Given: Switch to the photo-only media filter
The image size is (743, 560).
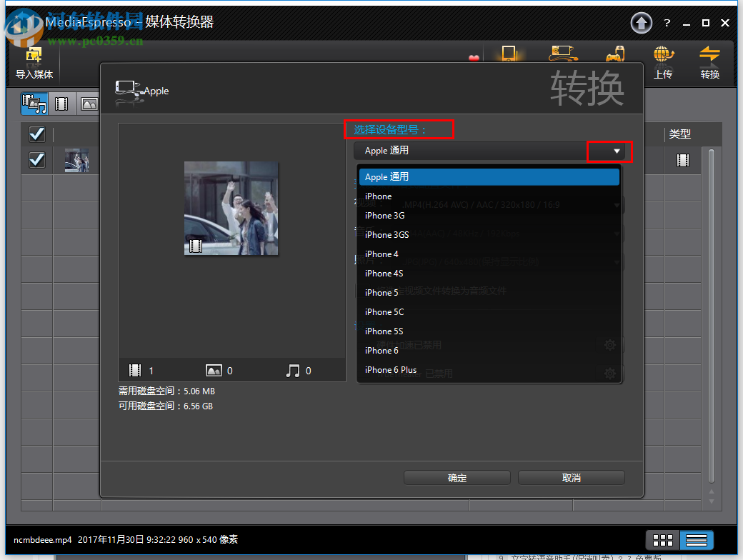Looking at the screenshot, I should coord(89,104).
